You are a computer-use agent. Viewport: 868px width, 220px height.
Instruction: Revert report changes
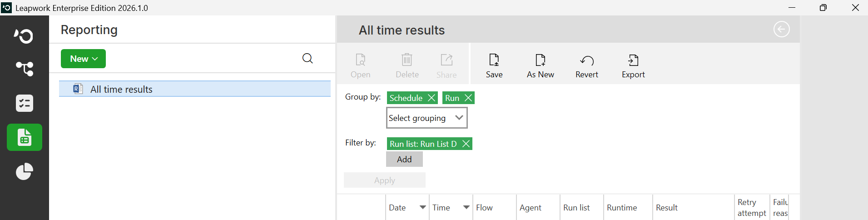coord(587,66)
